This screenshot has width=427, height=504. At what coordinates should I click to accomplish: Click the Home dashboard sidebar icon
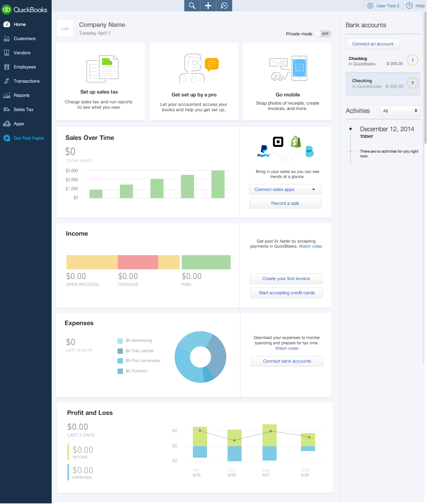[x=7, y=24]
